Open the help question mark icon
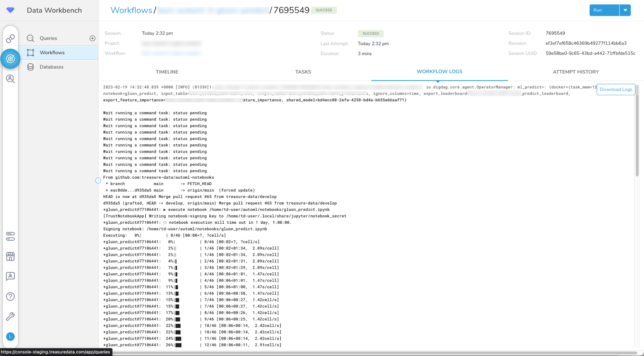This screenshot has height=356, width=644. coord(10,296)
